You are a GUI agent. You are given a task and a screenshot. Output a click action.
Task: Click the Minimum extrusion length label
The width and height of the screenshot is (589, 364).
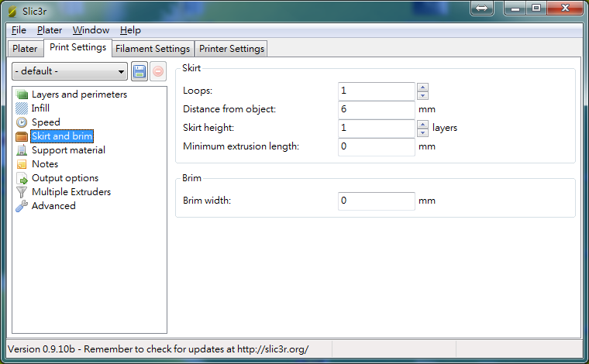tap(241, 146)
